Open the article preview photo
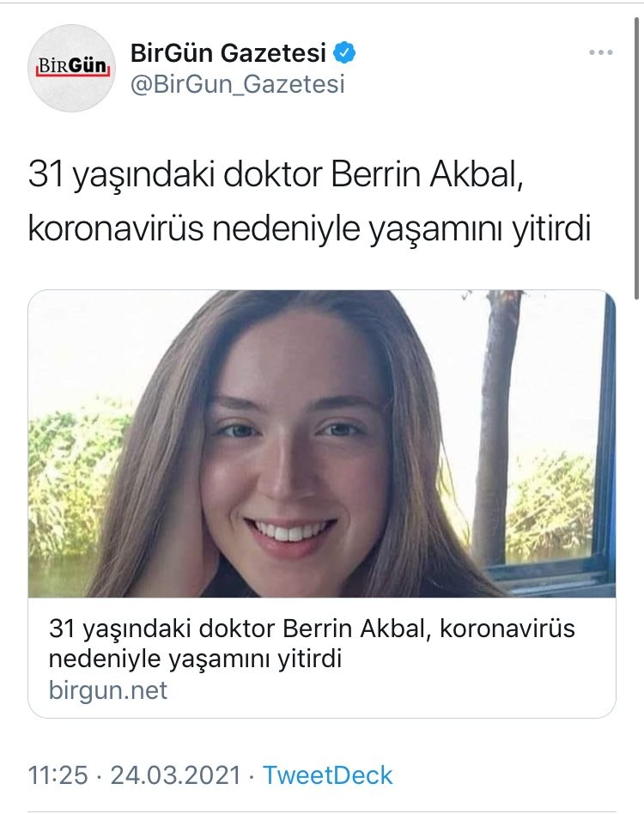The width and height of the screenshot is (644, 814). (322, 444)
